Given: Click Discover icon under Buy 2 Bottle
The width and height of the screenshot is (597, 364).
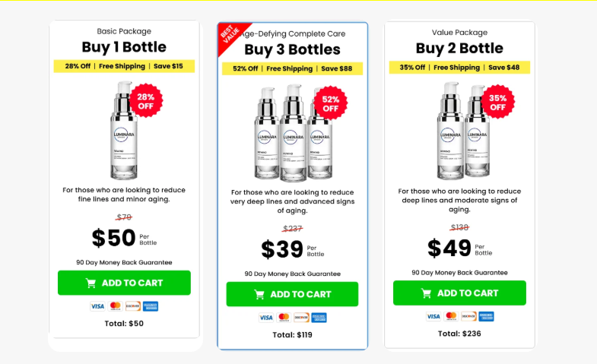Looking at the screenshot, I should click(468, 316).
